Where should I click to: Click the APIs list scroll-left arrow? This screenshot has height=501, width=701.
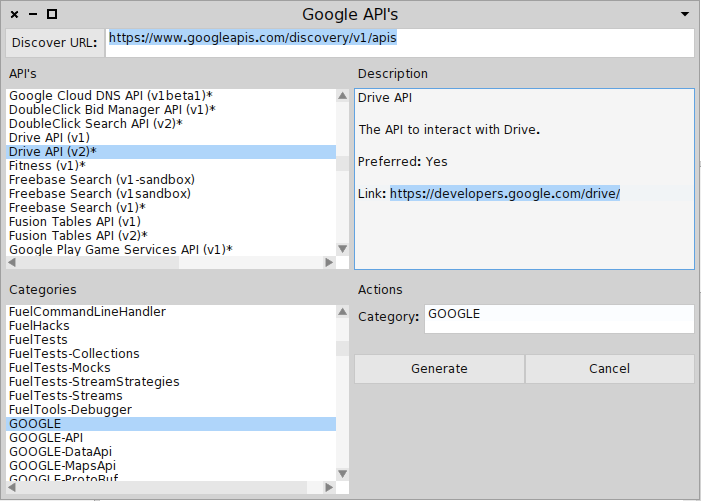(x=12, y=262)
